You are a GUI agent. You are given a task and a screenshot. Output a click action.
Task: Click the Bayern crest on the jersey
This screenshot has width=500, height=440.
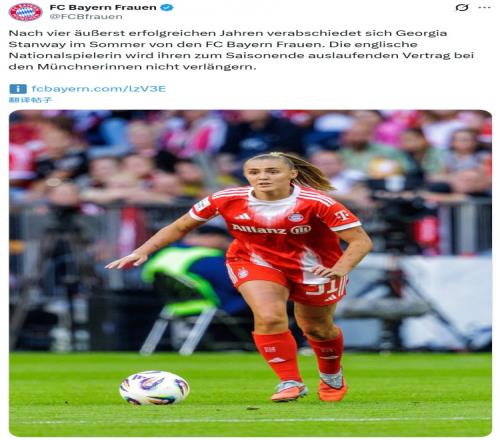[295, 217]
